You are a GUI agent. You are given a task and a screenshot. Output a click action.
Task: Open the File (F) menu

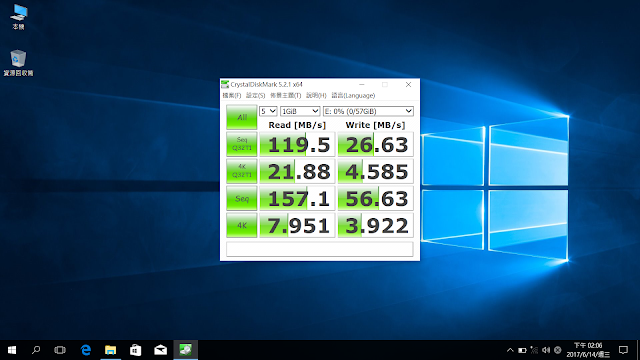click(231, 96)
